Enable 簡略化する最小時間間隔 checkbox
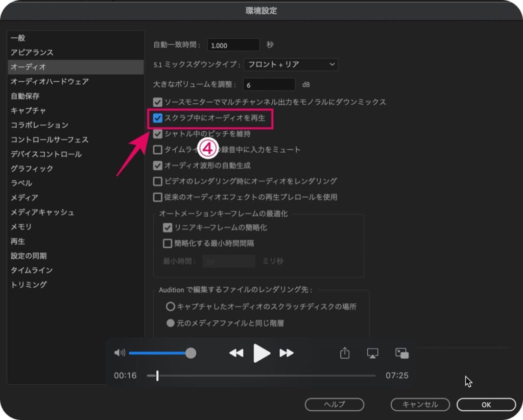The image size is (523, 420). pos(168,243)
